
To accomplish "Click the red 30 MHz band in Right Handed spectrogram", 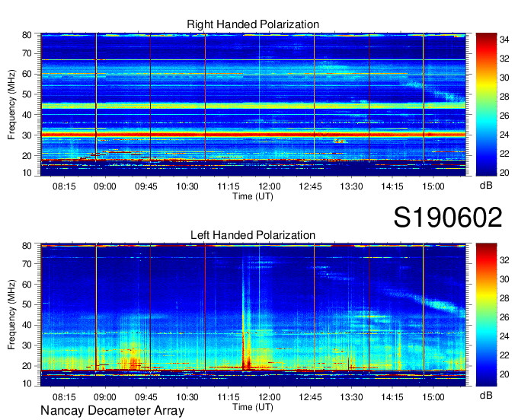I will click(253, 135).
